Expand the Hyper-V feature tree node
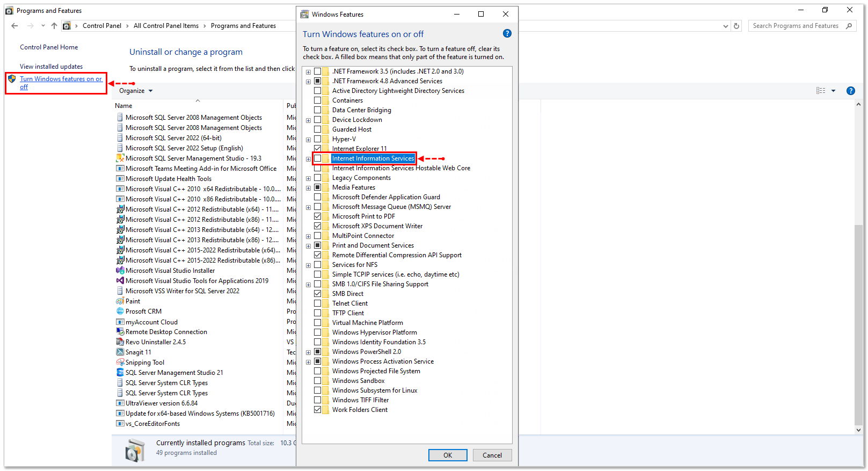 pyautogui.click(x=308, y=140)
